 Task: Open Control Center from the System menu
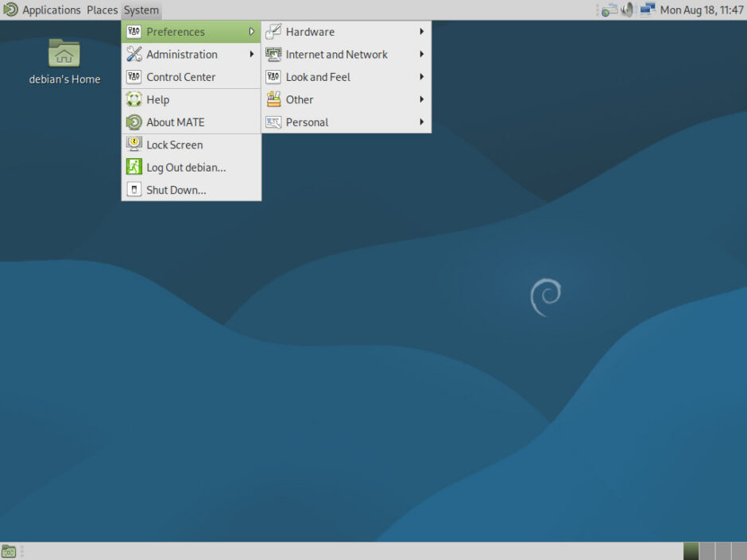180,76
